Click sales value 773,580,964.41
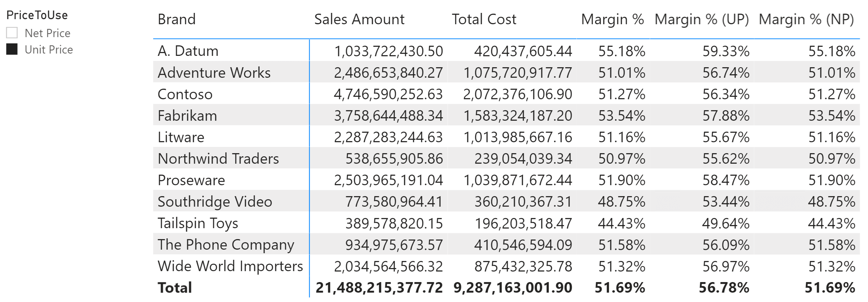 pos(394,202)
